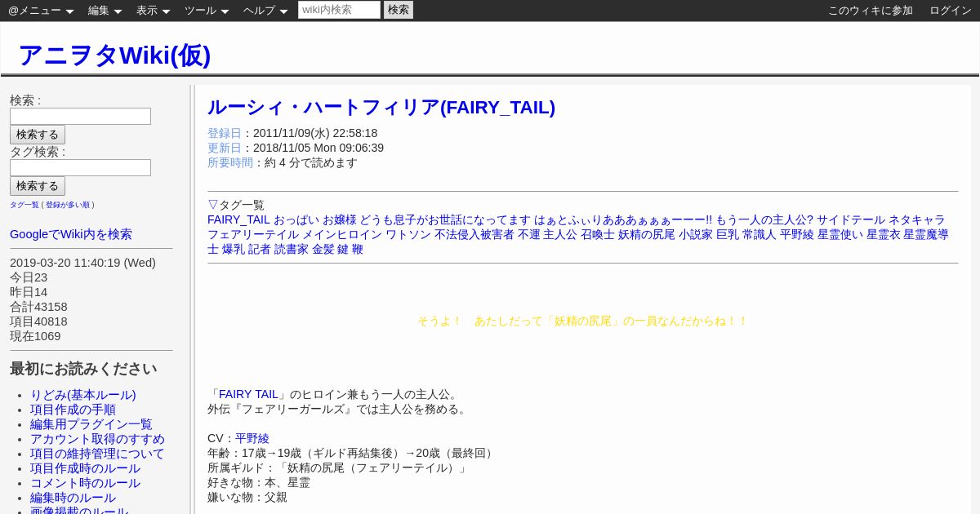The height and width of the screenshot is (514, 980).
Task: Open the どうも息子がお世話になってます tag
Action: tap(445, 219)
